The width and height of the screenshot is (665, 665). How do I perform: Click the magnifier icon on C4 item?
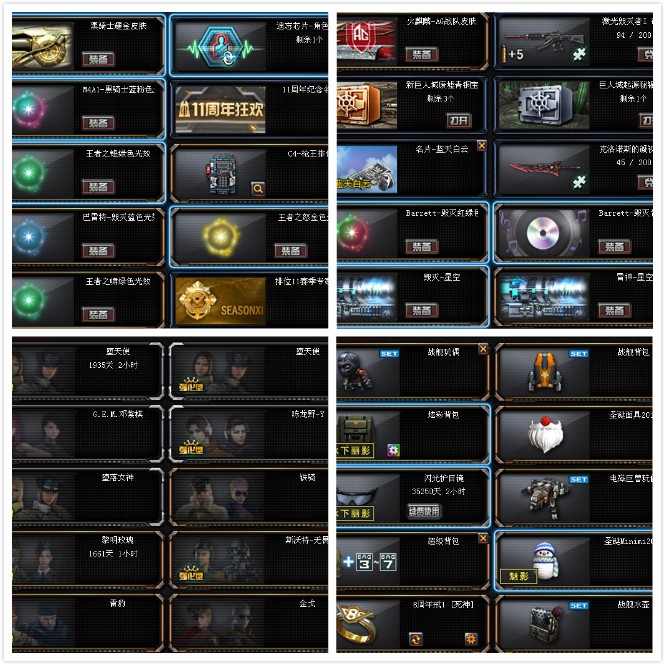pos(258,189)
